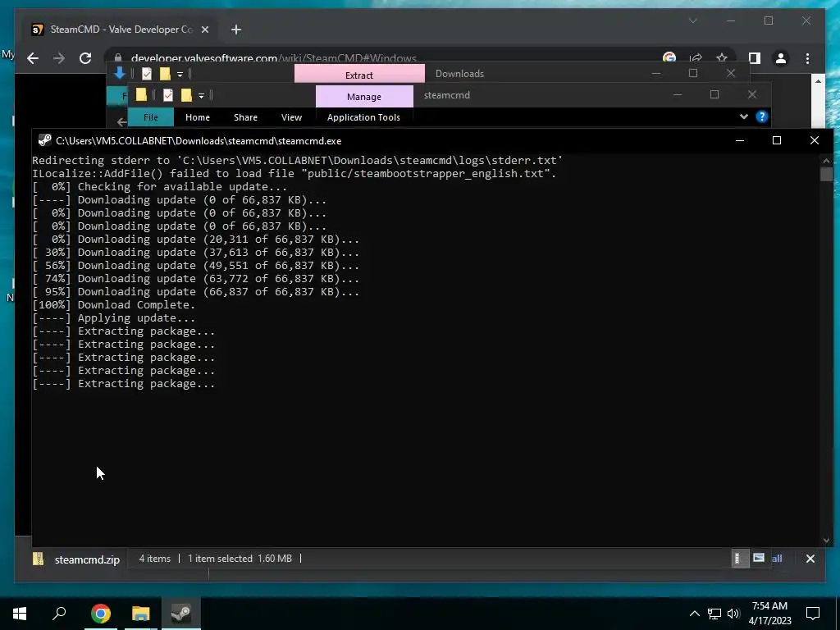This screenshot has height=630, width=840.
Task: Click down arrow on console scrollbar
Action: pos(826,540)
